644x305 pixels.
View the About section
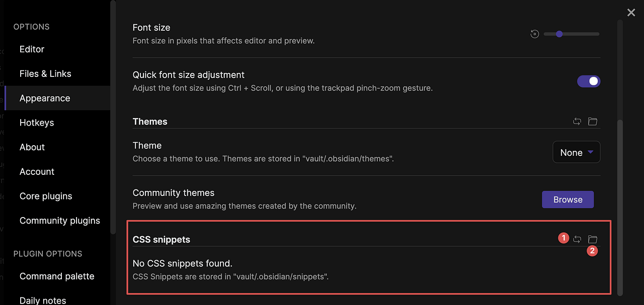pyautogui.click(x=32, y=147)
